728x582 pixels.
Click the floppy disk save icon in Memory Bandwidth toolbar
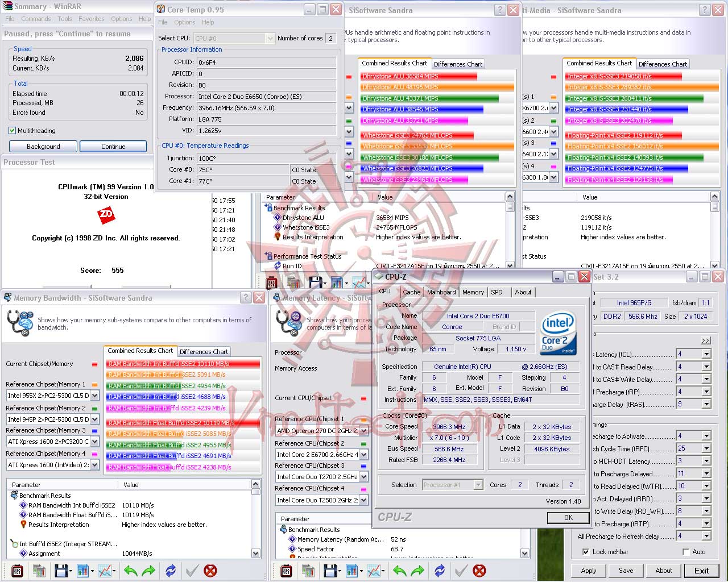pos(61,570)
